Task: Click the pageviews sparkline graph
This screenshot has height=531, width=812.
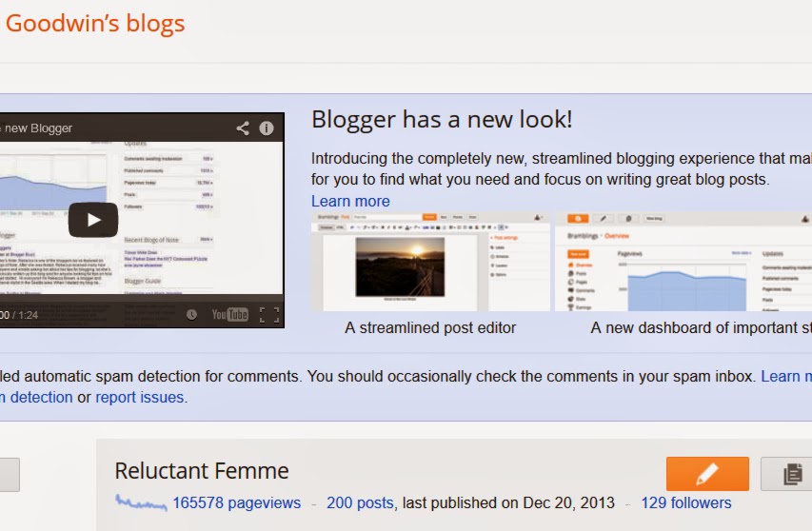Action: click(x=142, y=502)
